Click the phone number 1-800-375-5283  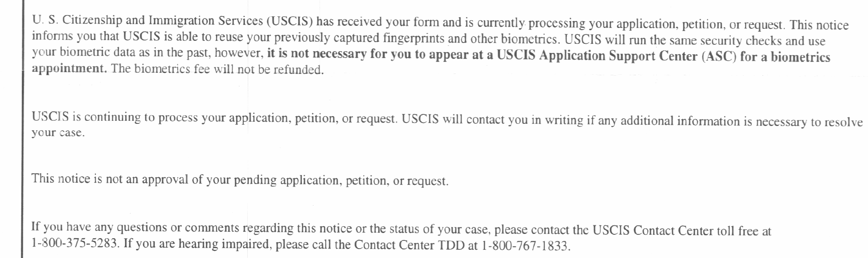75,243
